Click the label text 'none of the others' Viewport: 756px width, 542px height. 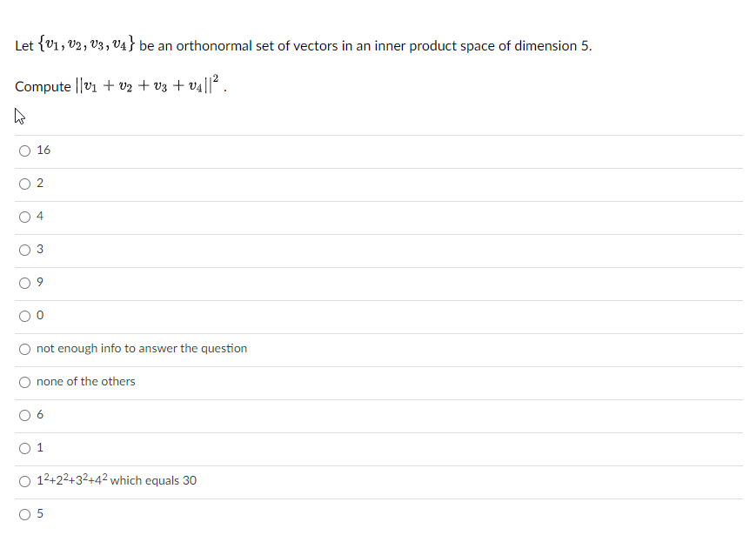(x=85, y=381)
